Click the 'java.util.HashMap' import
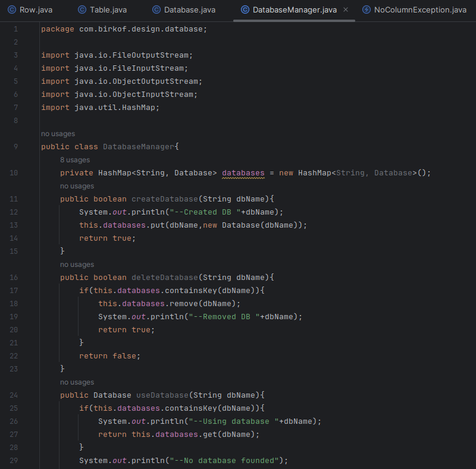This screenshot has height=469, width=476. click(x=114, y=108)
